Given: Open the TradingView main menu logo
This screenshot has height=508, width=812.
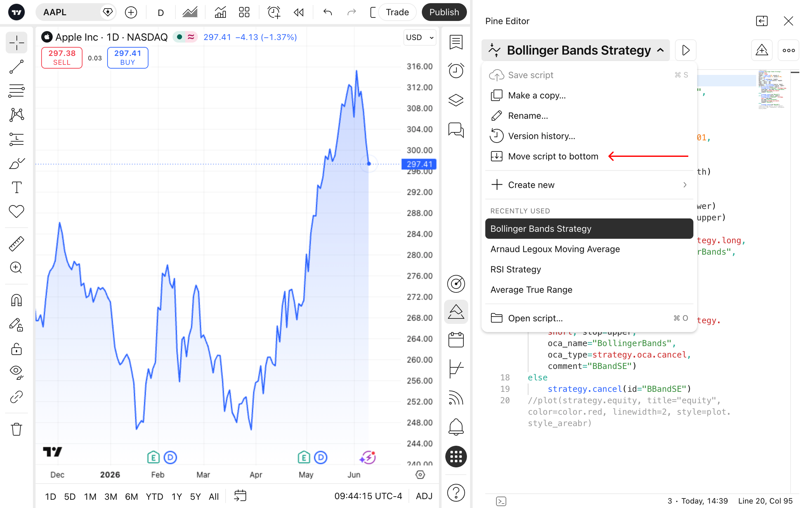Looking at the screenshot, I should 16,12.
